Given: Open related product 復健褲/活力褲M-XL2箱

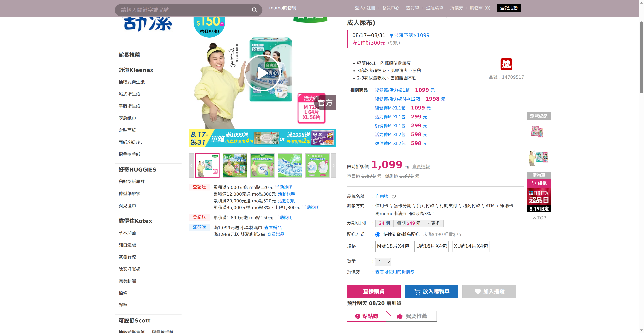Looking at the screenshot, I should tap(397, 99).
